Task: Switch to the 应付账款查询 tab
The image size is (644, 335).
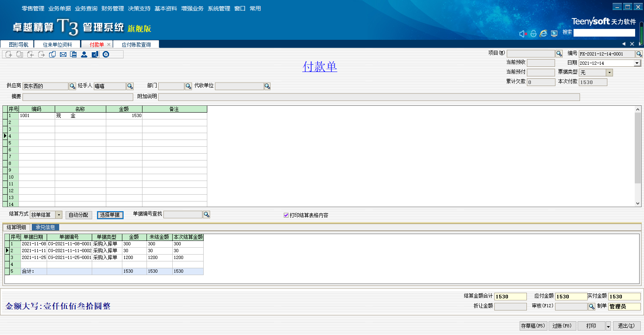Action: tap(136, 45)
